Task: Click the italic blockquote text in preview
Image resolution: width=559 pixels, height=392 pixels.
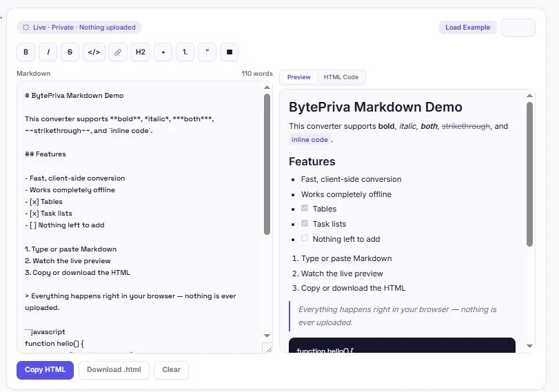Action: (397, 316)
